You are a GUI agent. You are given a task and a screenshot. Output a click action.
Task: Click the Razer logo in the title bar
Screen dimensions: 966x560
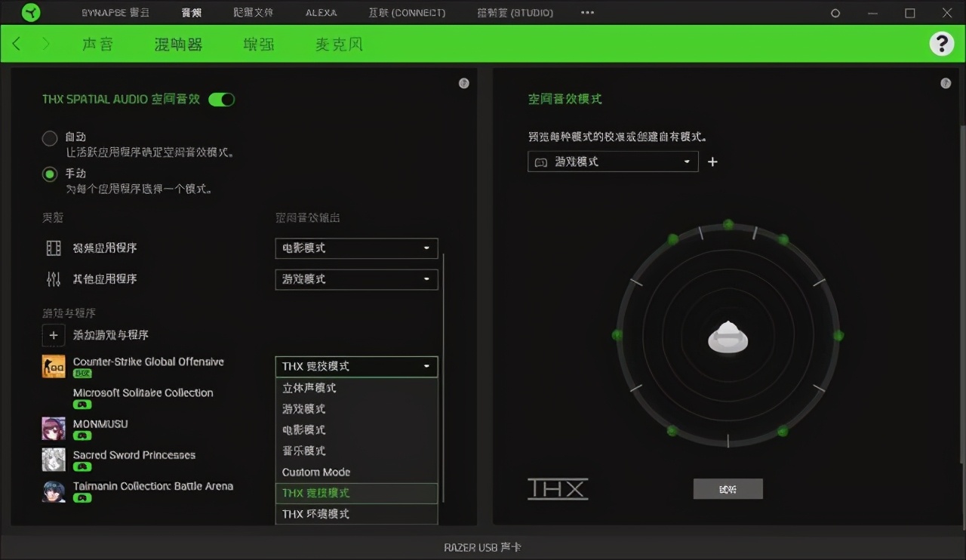point(30,12)
